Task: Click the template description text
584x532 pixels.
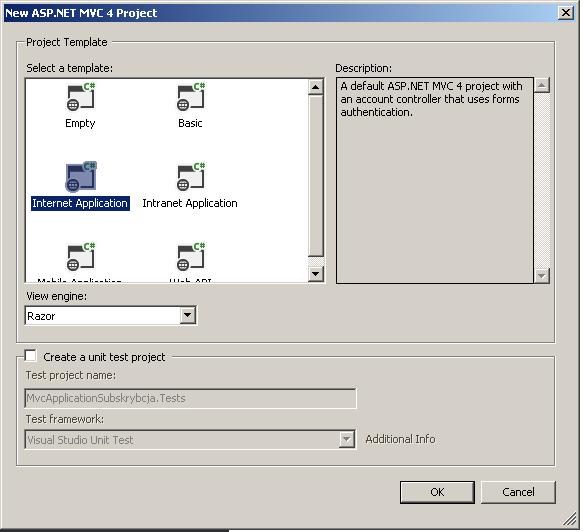Action: click(431, 99)
